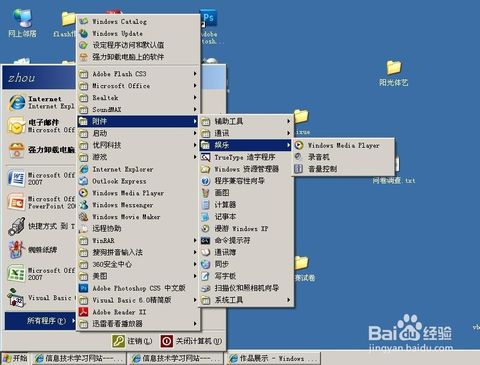Expand the Microsoft Office submenu arrow

(195, 86)
